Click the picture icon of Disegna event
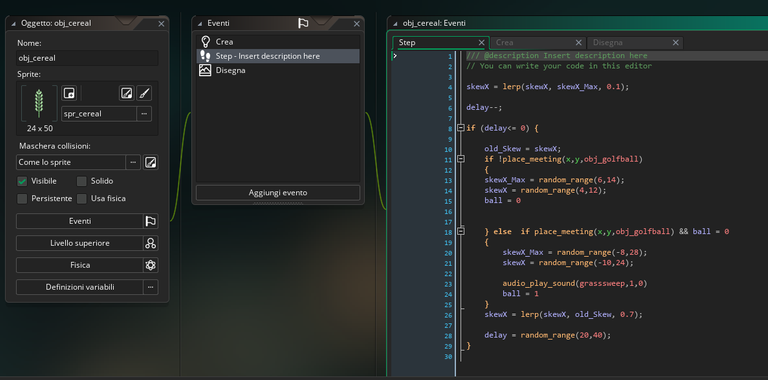This screenshot has width=768, height=380. coord(205,70)
